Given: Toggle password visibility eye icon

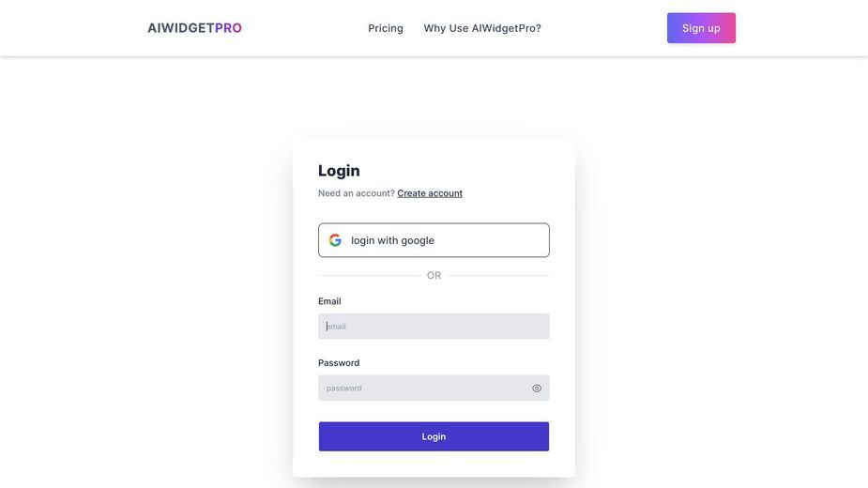Looking at the screenshot, I should tap(537, 389).
